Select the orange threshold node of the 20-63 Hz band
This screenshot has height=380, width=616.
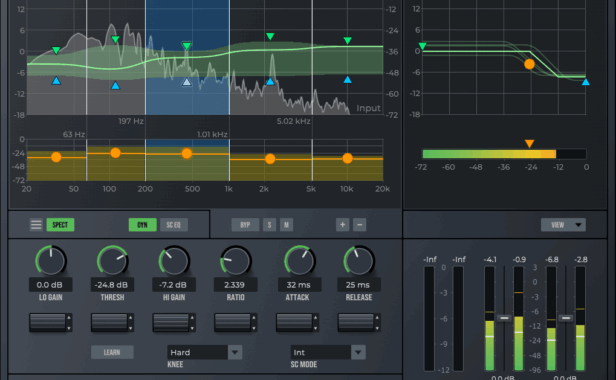[x=56, y=157]
